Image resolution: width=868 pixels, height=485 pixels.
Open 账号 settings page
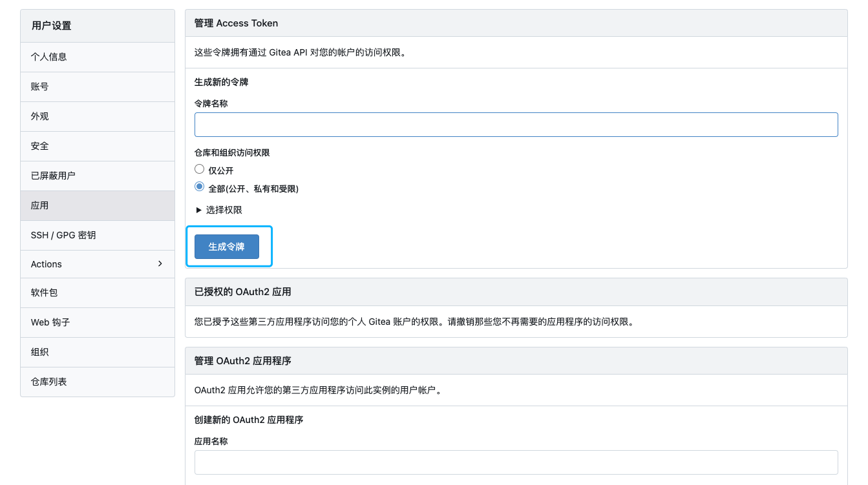39,87
